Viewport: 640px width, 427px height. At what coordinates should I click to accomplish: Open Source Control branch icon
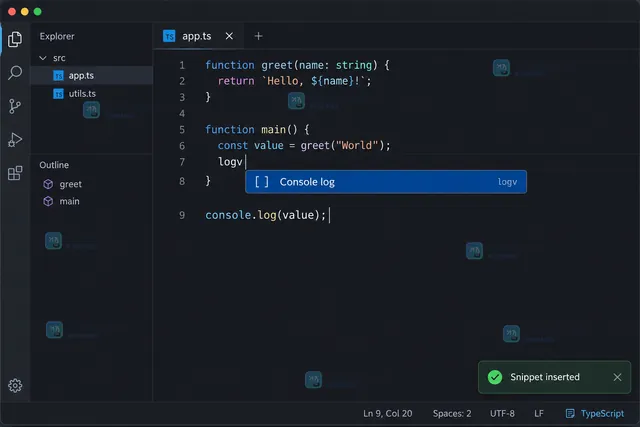[15, 106]
